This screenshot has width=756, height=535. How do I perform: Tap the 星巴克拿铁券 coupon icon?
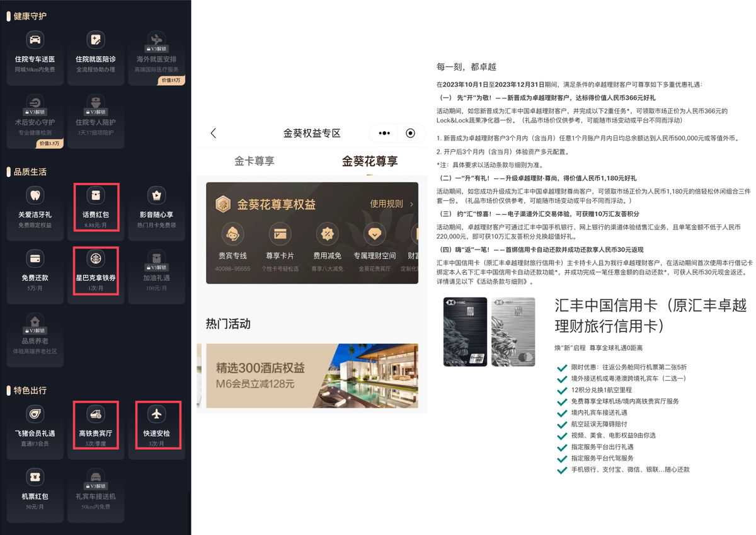(96, 258)
